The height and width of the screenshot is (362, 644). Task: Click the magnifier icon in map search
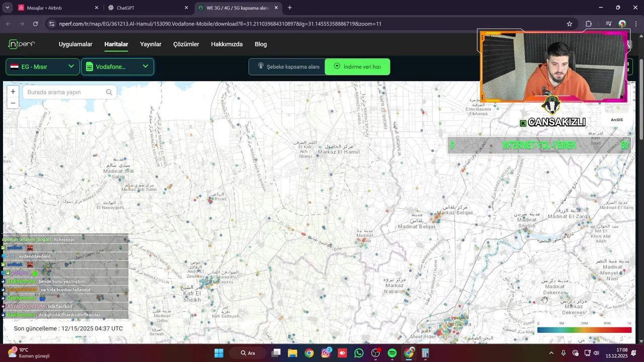pos(109,92)
